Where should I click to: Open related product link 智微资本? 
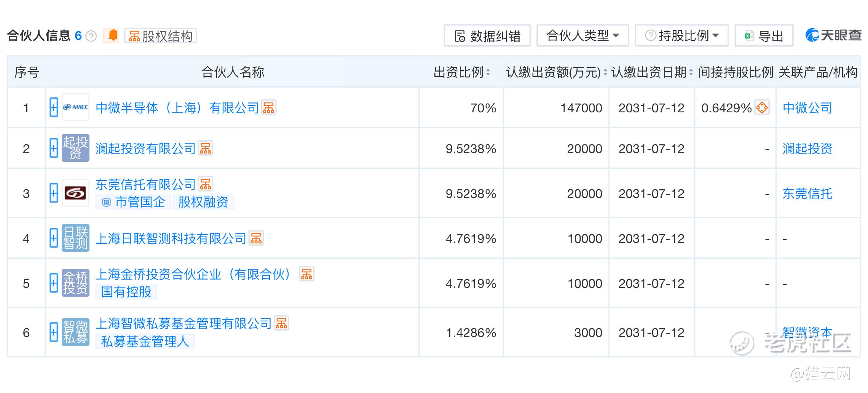(807, 332)
